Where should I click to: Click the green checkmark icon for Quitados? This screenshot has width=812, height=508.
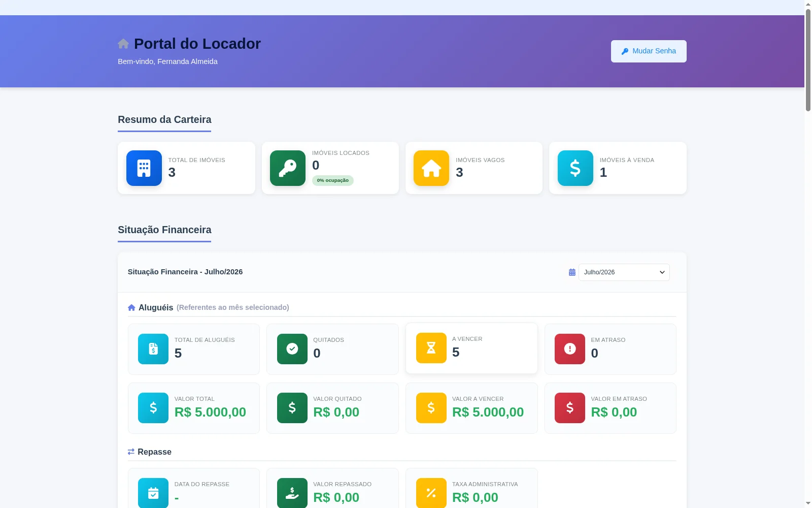click(x=292, y=349)
